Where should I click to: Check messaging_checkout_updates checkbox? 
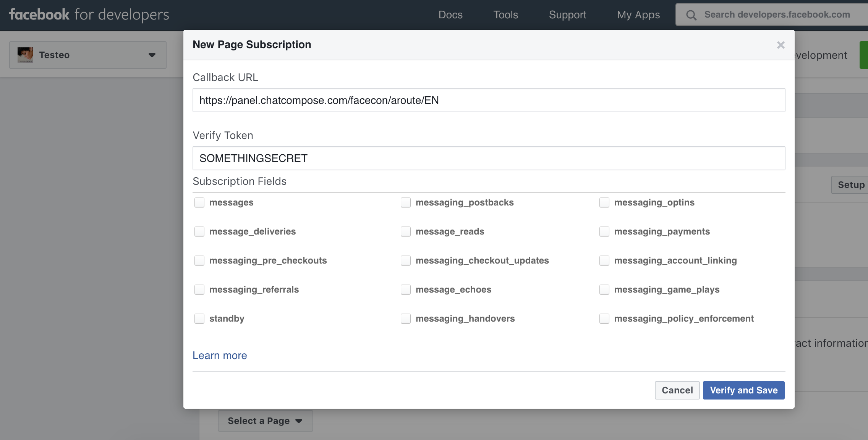pyautogui.click(x=406, y=260)
